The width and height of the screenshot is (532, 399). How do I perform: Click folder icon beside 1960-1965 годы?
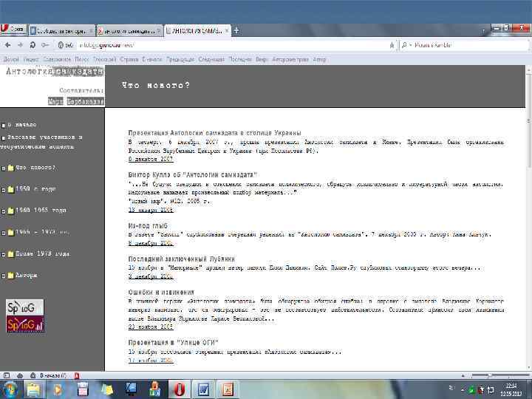pyautogui.click(x=10, y=211)
